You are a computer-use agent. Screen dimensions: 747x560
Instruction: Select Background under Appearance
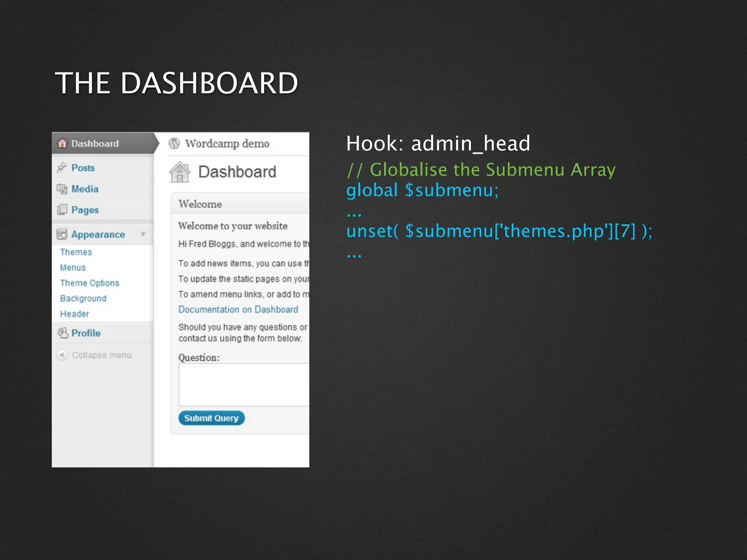[x=83, y=298]
